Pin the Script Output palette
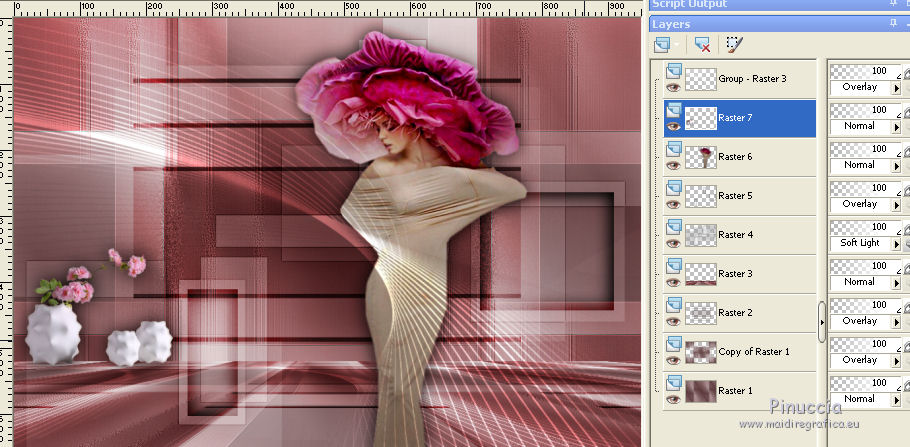 pyautogui.click(x=893, y=4)
